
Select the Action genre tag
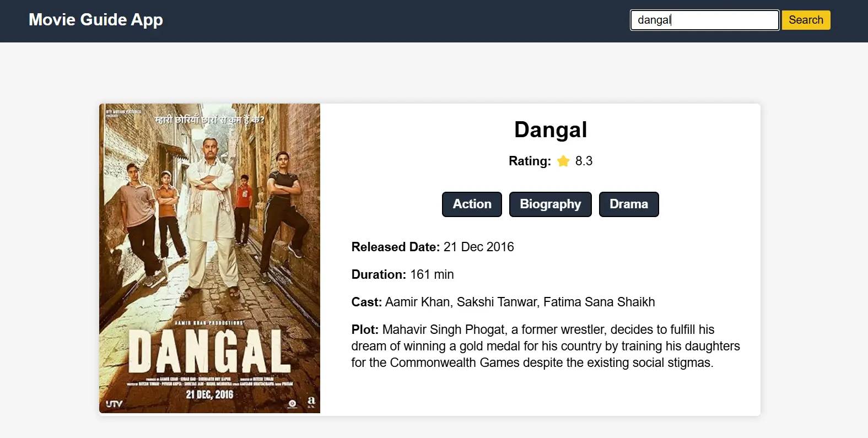pyautogui.click(x=472, y=204)
